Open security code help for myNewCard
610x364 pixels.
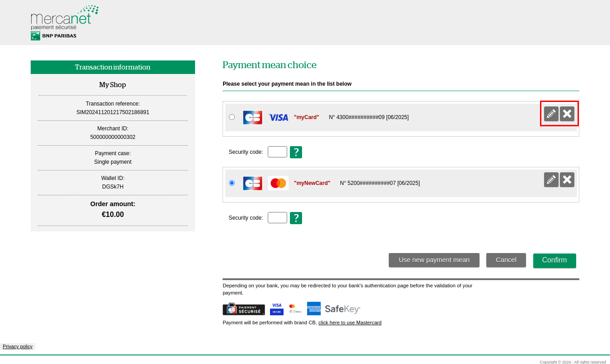coord(296,218)
